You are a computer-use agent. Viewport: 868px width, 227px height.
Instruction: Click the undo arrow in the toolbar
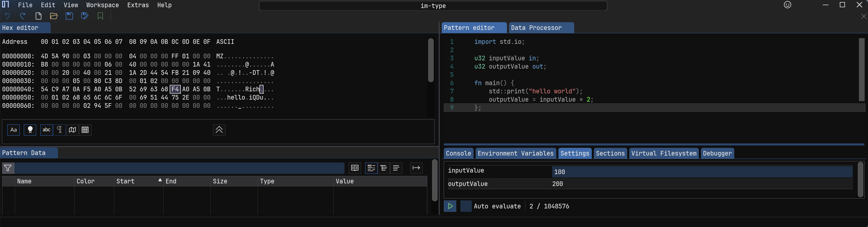8,16
